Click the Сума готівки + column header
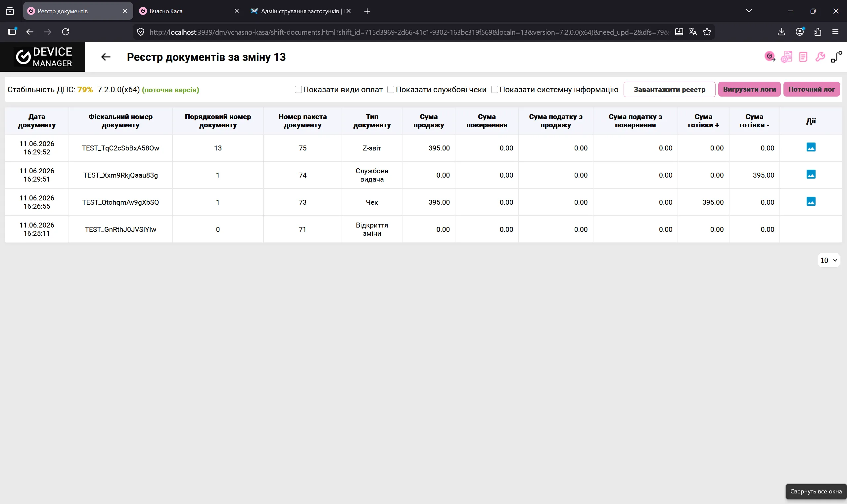847x504 pixels. tap(703, 121)
